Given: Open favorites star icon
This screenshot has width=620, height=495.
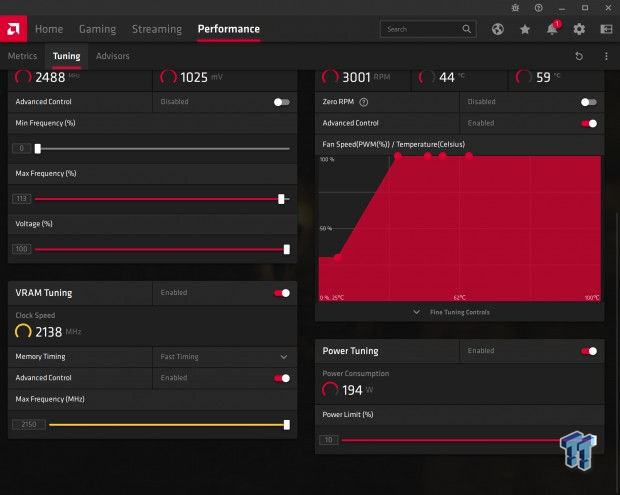Looking at the screenshot, I should [x=525, y=29].
